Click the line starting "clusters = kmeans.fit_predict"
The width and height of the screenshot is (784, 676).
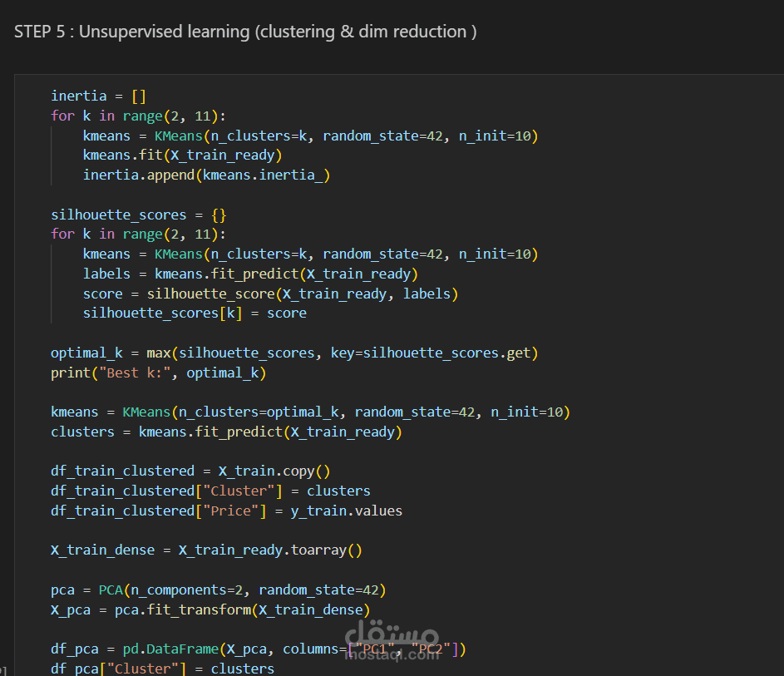(226, 432)
